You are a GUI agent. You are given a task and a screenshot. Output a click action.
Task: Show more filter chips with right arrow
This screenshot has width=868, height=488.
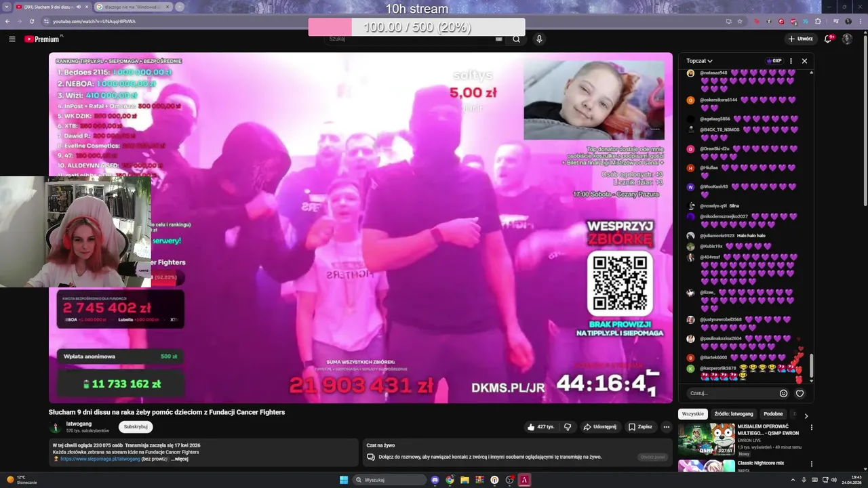[x=806, y=415]
